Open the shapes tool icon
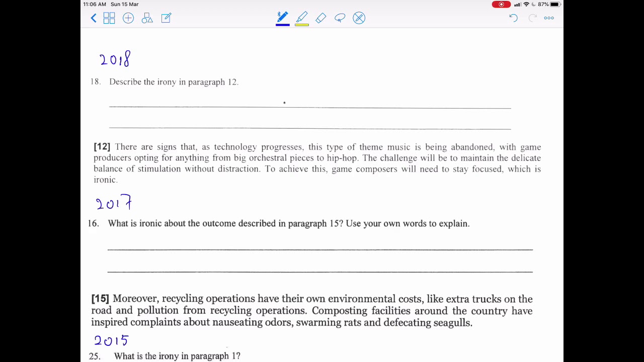 pyautogui.click(x=147, y=18)
